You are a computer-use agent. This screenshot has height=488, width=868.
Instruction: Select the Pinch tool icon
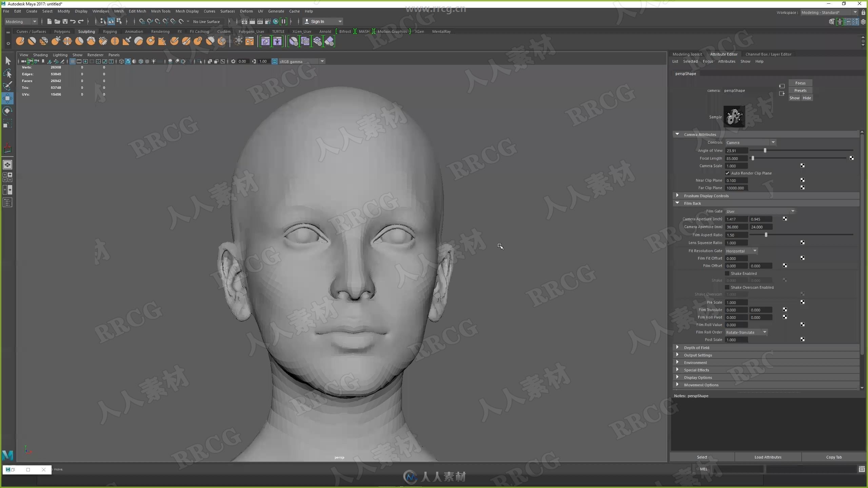(x=67, y=41)
